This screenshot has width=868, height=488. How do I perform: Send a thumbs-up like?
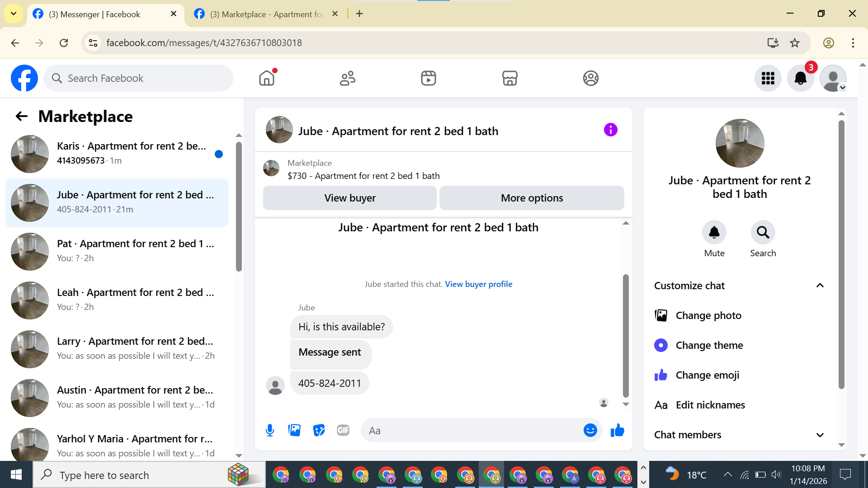coord(617,430)
